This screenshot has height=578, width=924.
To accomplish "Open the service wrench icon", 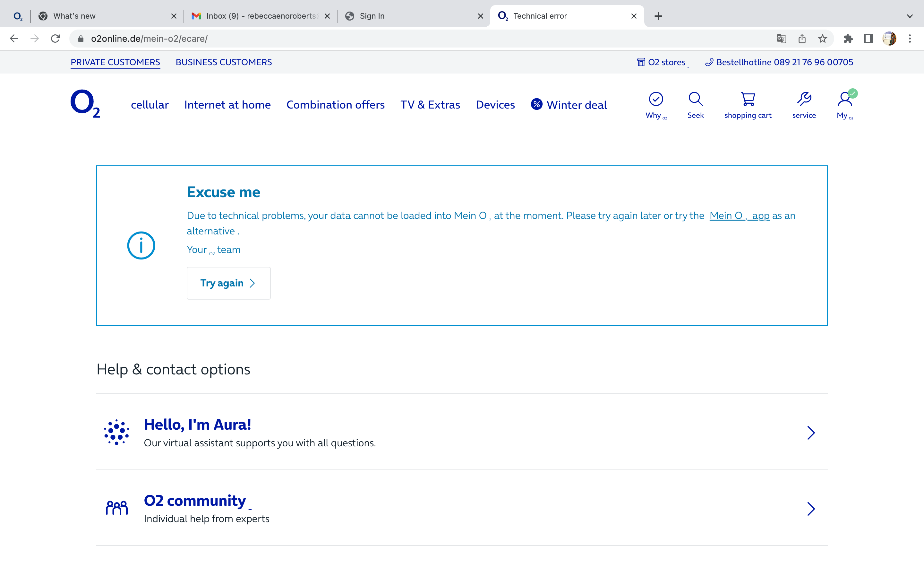I will click(804, 99).
